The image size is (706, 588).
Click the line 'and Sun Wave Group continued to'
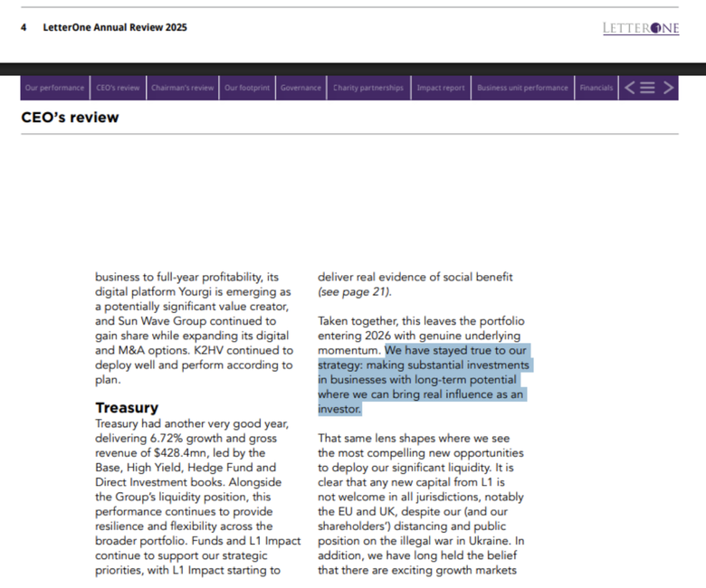point(186,321)
